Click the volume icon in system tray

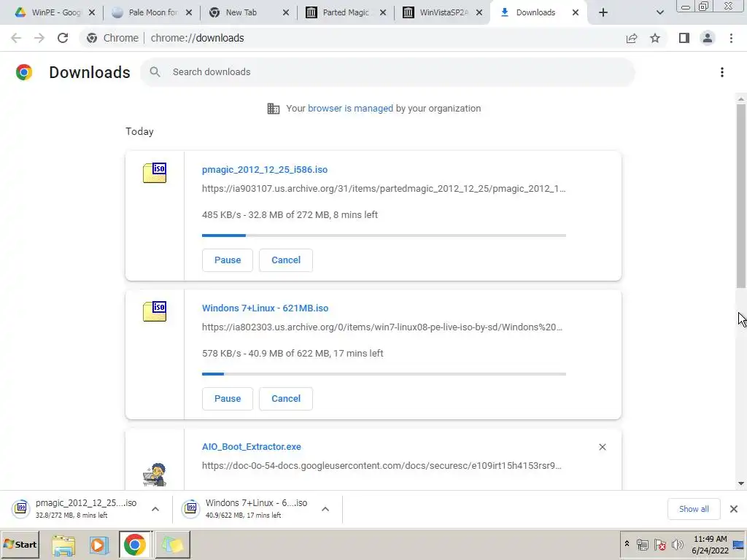coord(677,544)
